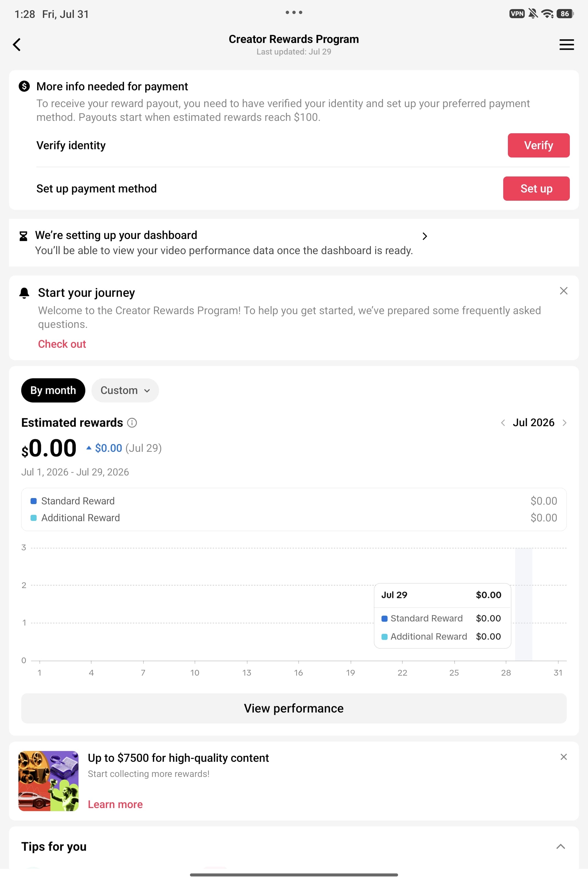Open Learn more about rewards link
Screen dimensions: 588x881
[x=115, y=804]
